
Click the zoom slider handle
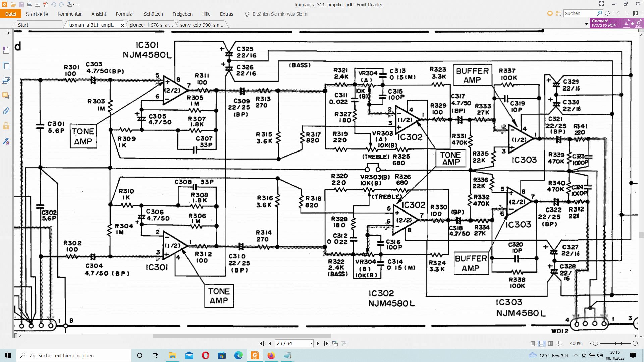tap(621, 343)
